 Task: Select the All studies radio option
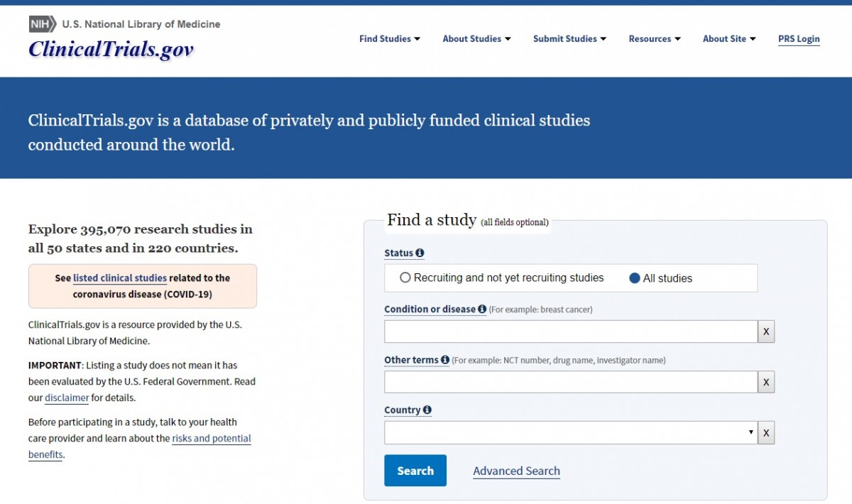pos(635,278)
